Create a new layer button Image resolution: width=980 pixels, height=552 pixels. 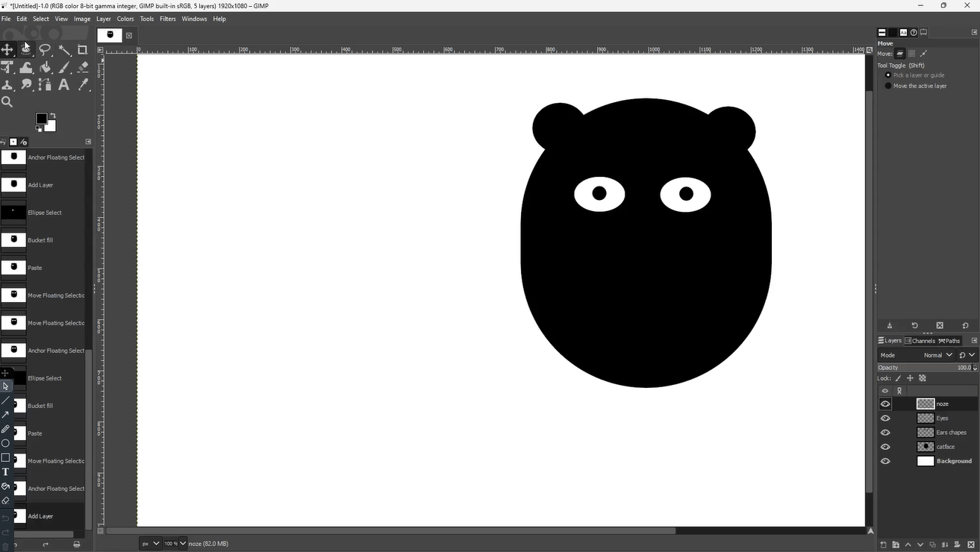pyautogui.click(x=883, y=545)
